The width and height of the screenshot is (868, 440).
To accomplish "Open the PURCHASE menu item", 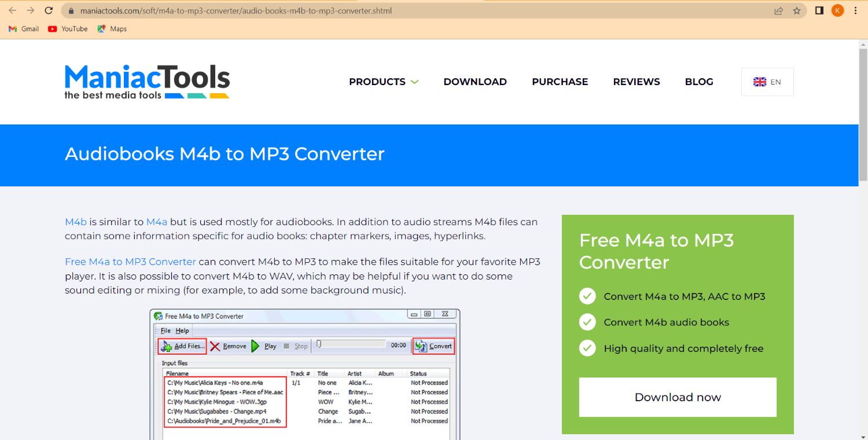I will [x=560, y=82].
